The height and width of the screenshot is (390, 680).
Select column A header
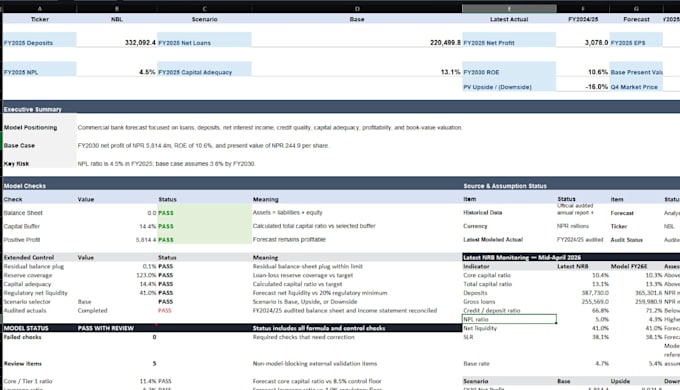tap(39, 8)
